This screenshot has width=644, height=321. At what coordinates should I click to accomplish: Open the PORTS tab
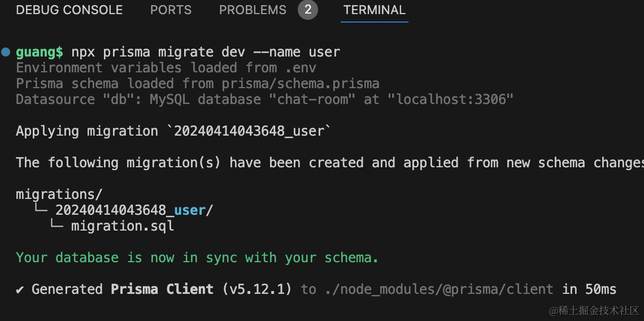171,10
